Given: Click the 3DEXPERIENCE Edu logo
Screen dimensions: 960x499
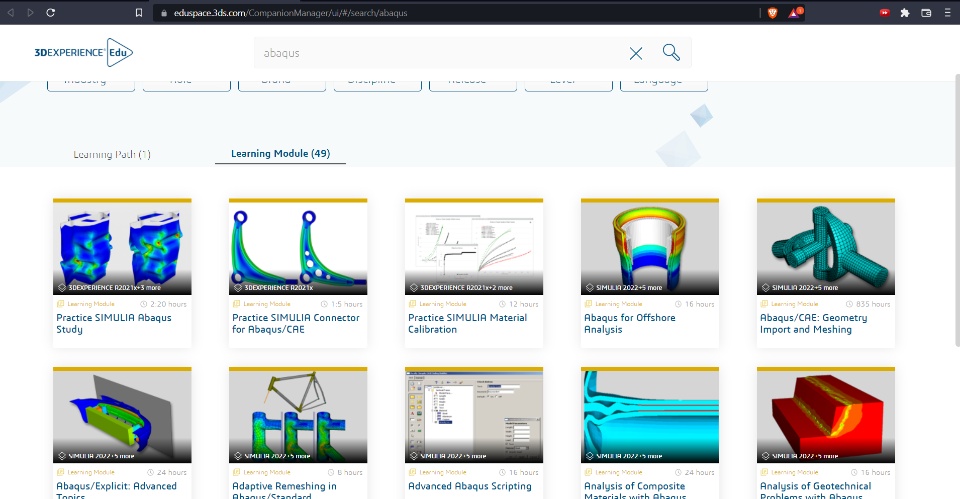Looking at the screenshot, I should pos(84,53).
